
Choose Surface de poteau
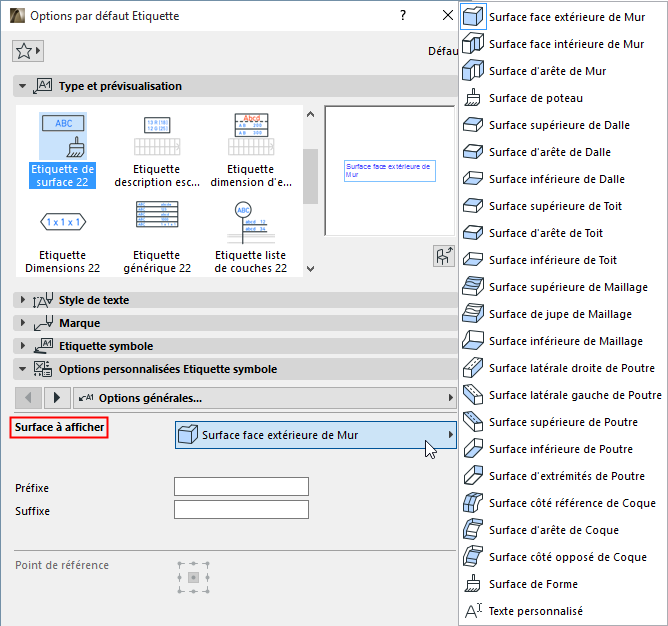pyautogui.click(x=563, y=98)
